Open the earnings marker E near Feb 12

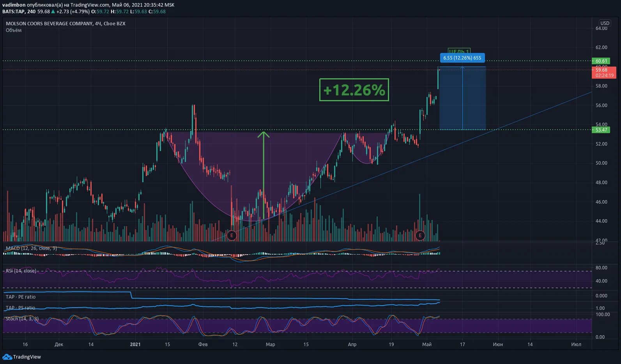232,235
